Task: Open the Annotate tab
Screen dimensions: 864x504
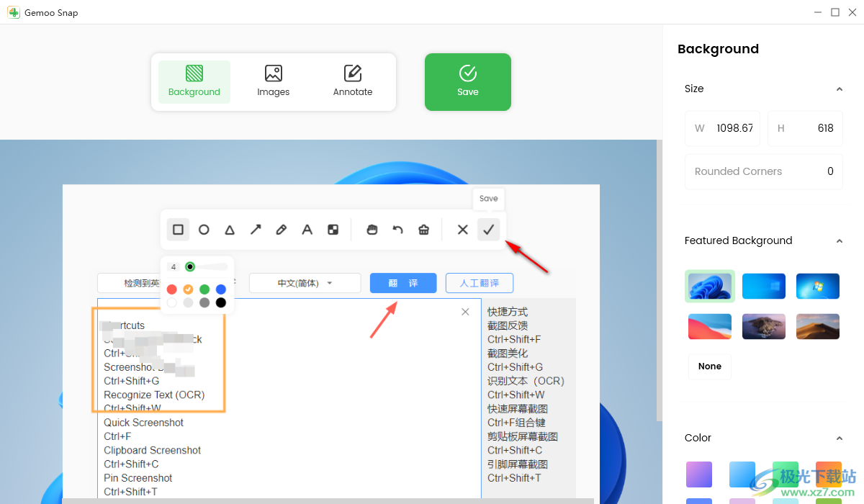Action: 353,82
